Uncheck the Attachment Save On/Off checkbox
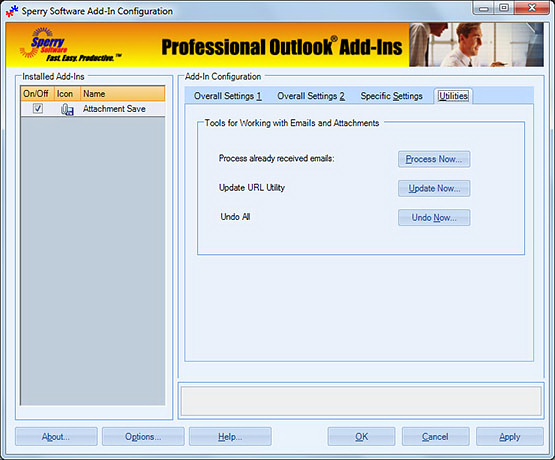The width and height of the screenshot is (555, 460). (x=38, y=108)
